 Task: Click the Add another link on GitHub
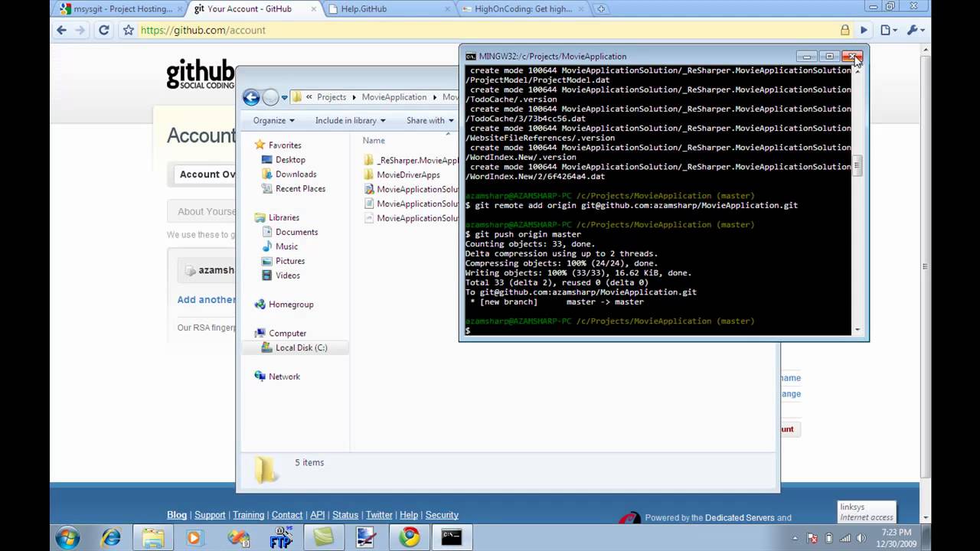tap(206, 300)
